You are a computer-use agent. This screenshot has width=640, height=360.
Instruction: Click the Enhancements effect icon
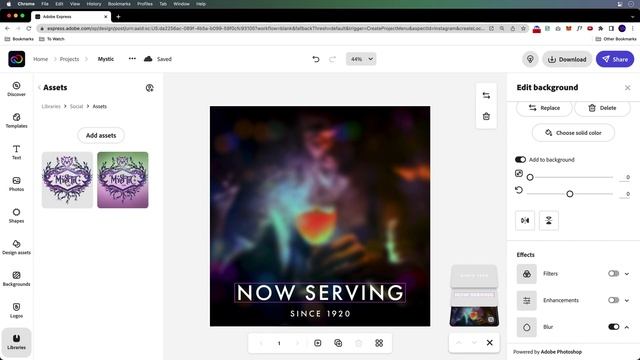(527, 300)
